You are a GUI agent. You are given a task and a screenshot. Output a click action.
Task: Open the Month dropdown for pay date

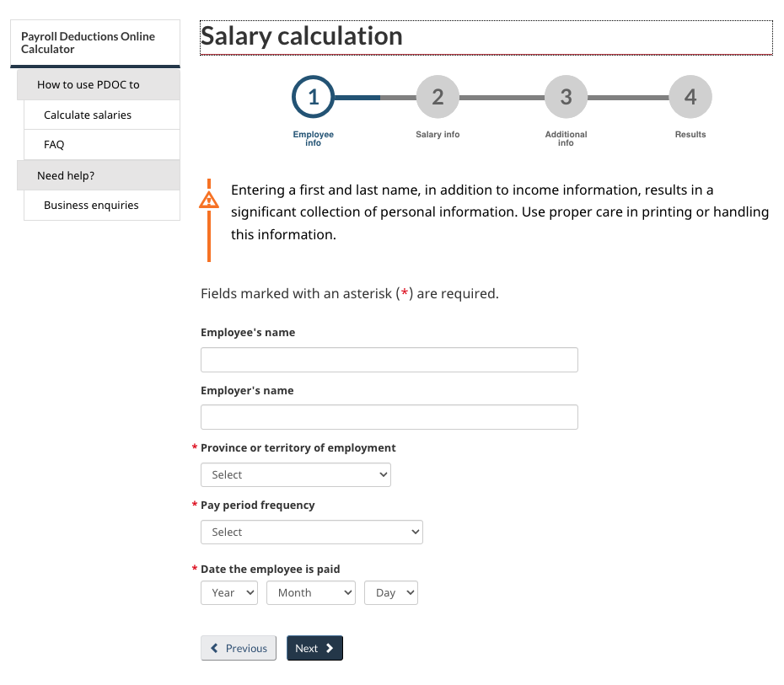point(310,592)
